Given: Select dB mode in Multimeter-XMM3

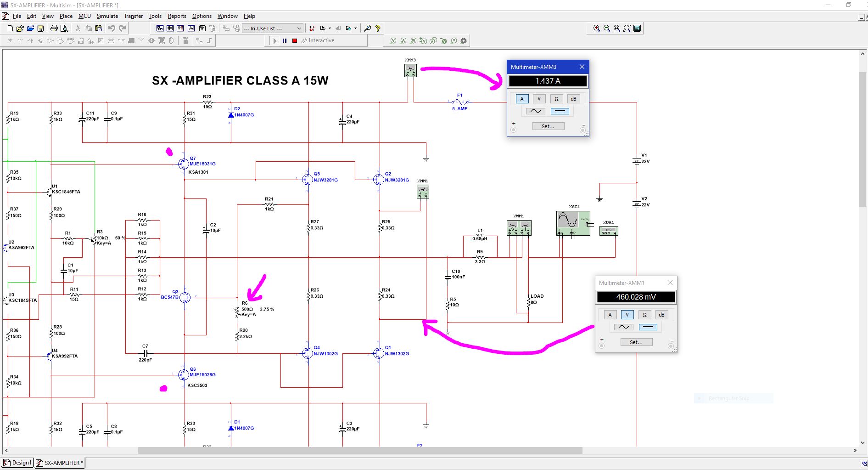Looking at the screenshot, I should (x=573, y=99).
